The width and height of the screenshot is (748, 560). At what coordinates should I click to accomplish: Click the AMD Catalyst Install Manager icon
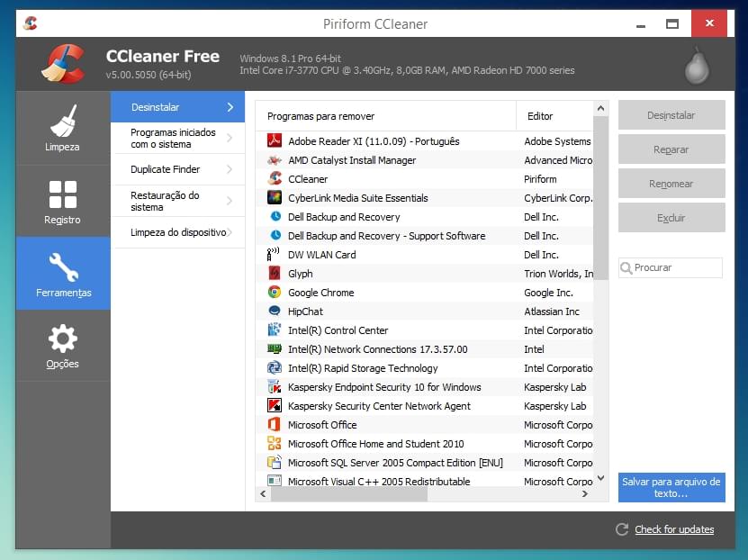[275, 159]
